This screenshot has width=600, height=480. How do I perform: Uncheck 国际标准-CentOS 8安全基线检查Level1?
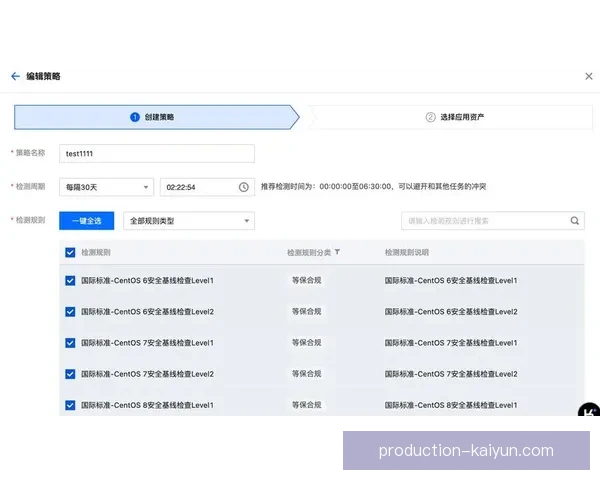70,405
